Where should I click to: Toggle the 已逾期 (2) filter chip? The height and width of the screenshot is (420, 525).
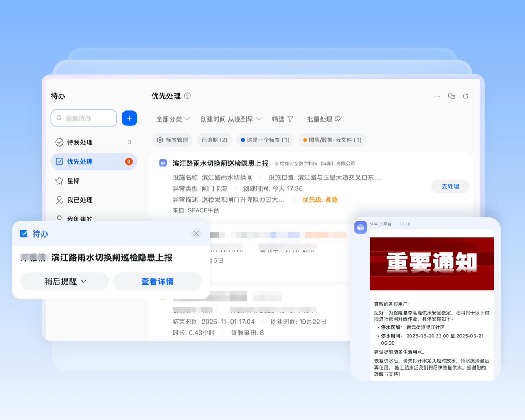pos(214,140)
